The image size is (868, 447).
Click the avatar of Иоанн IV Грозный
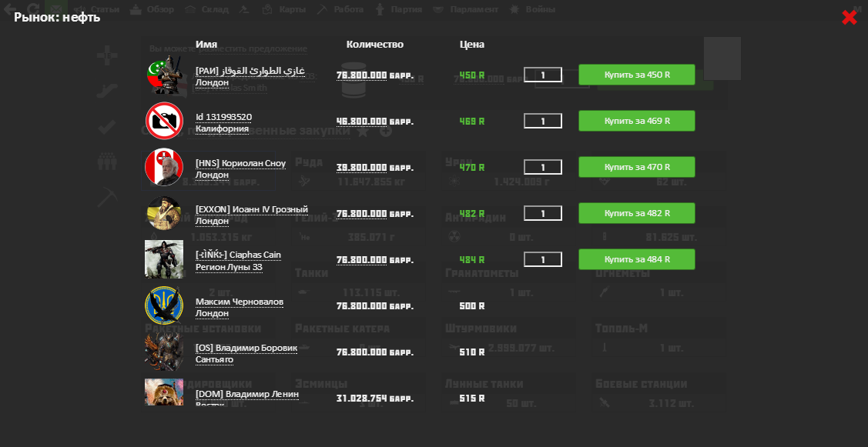pyautogui.click(x=164, y=213)
